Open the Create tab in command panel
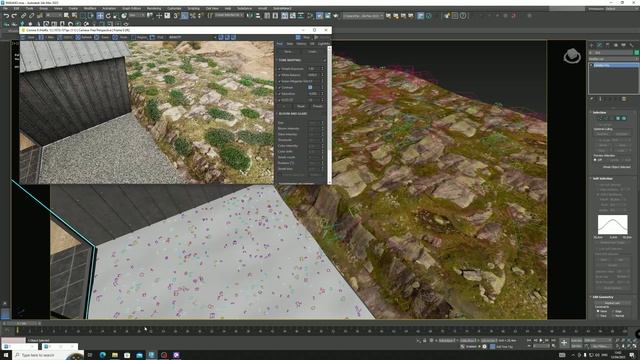640x360 pixels. (x=592, y=45)
